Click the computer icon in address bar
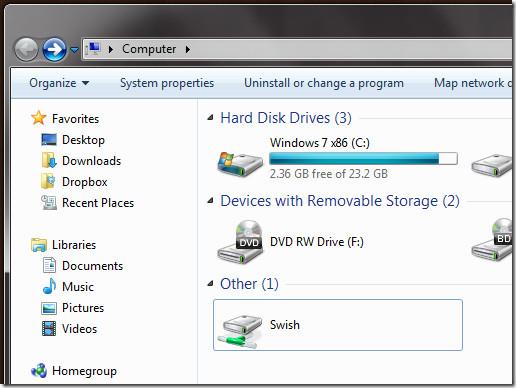Viewport: 516px width, 388px height. [93, 49]
